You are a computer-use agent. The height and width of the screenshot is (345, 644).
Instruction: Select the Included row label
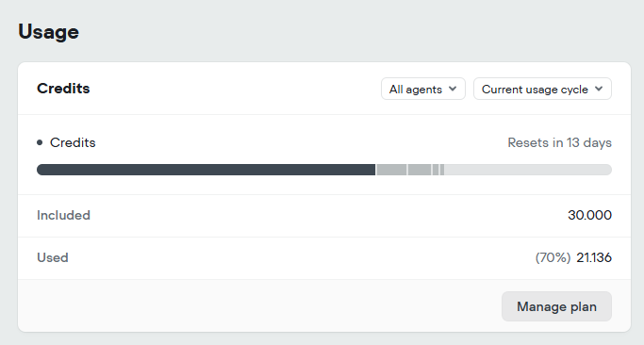(x=63, y=215)
